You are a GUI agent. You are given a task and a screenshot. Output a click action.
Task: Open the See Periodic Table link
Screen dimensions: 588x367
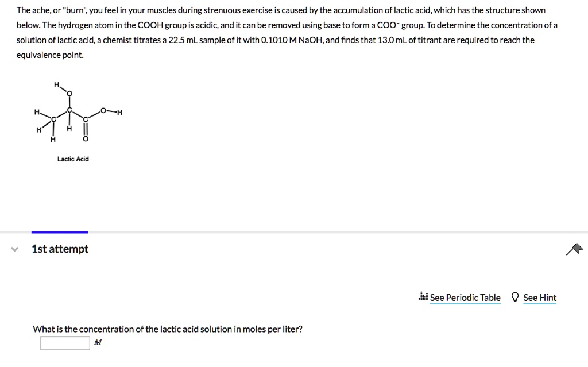[465, 298]
